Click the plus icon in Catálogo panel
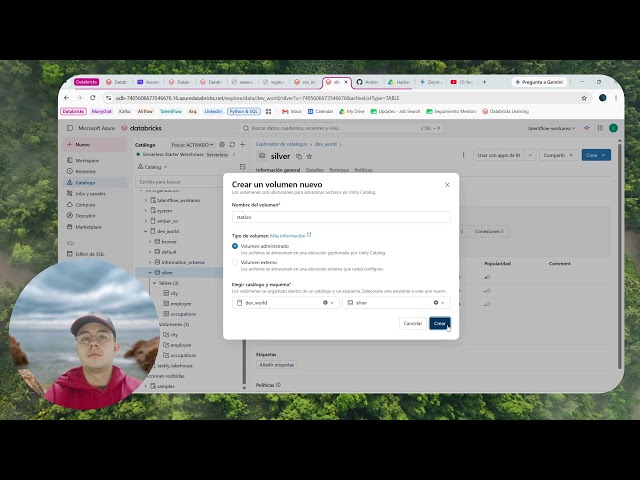The height and width of the screenshot is (480, 640). coord(242,144)
